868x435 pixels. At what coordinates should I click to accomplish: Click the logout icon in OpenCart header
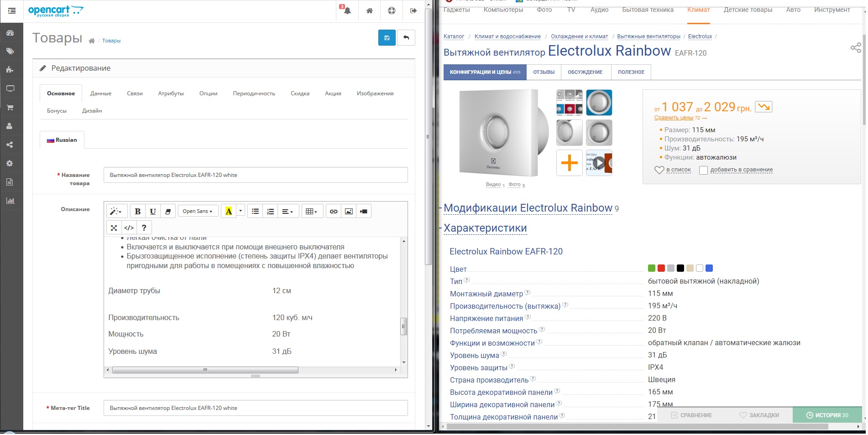413,11
